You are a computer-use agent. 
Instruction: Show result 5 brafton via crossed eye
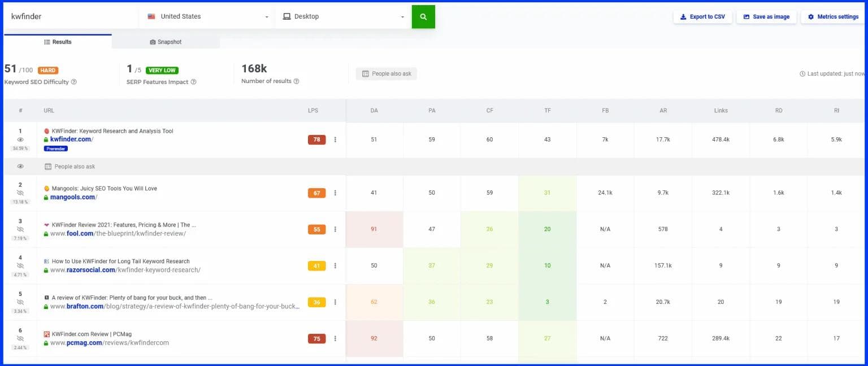coord(20,302)
